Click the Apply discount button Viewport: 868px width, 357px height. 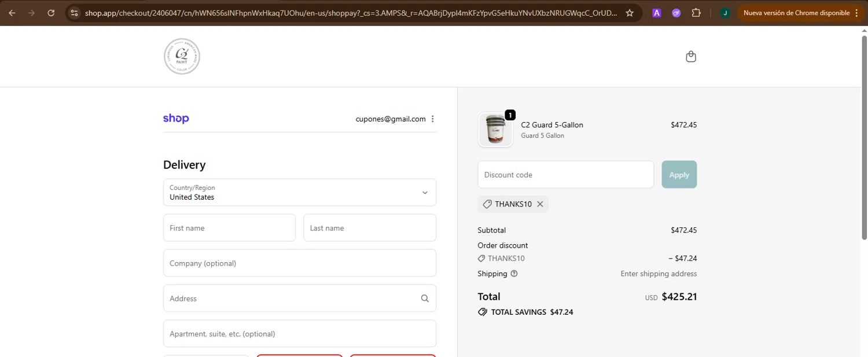tap(679, 175)
